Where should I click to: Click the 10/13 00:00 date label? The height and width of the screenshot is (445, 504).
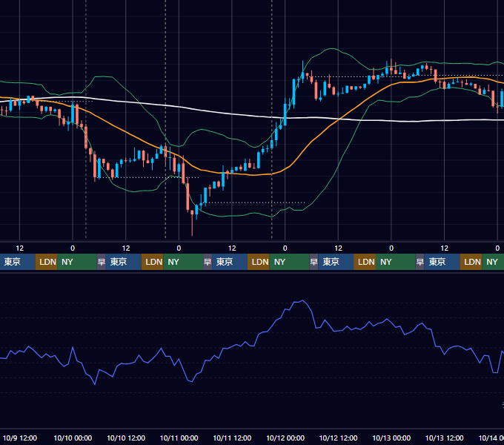tap(391, 438)
